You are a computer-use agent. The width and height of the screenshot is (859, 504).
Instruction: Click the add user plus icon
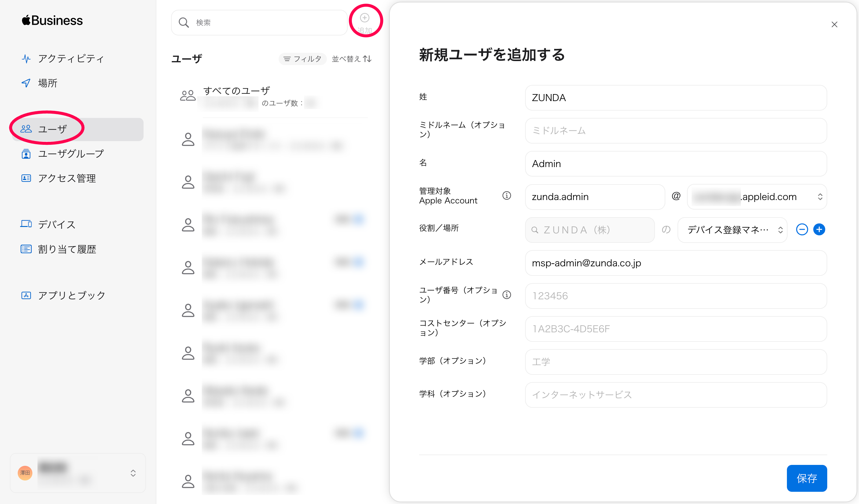364,18
